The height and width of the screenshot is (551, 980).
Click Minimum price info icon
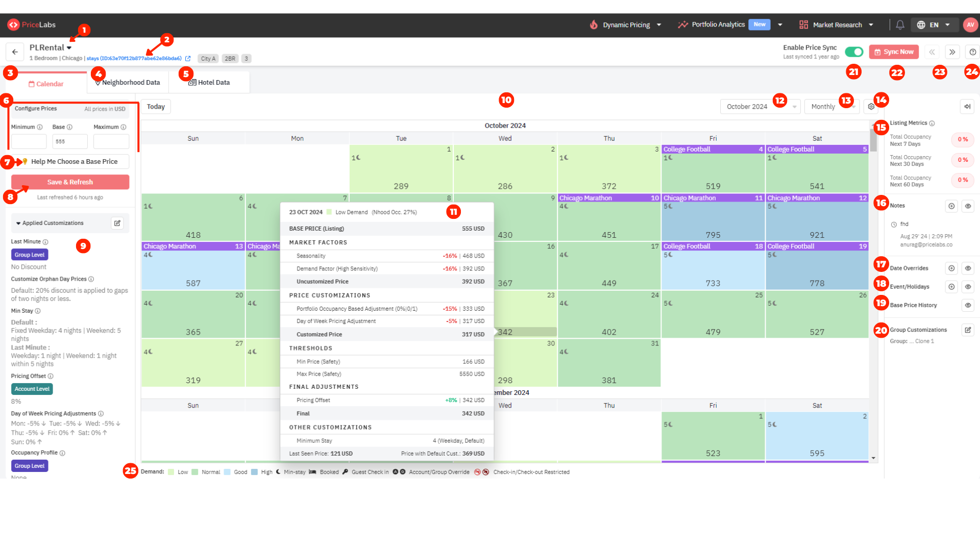pyautogui.click(x=40, y=127)
